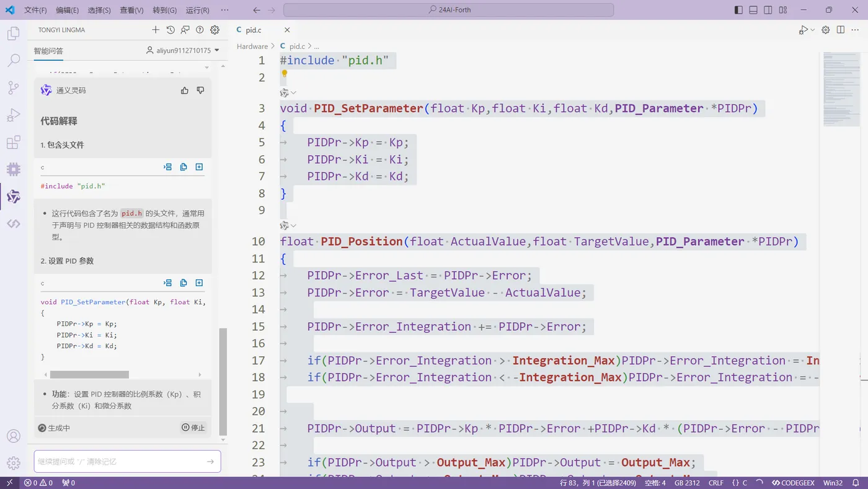Open Tongyi Lingma help icon

coord(200,30)
